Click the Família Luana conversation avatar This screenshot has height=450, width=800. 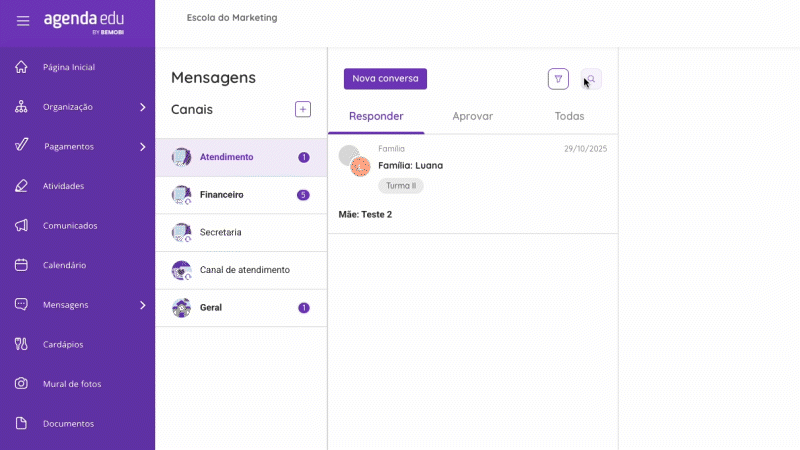tap(355, 161)
